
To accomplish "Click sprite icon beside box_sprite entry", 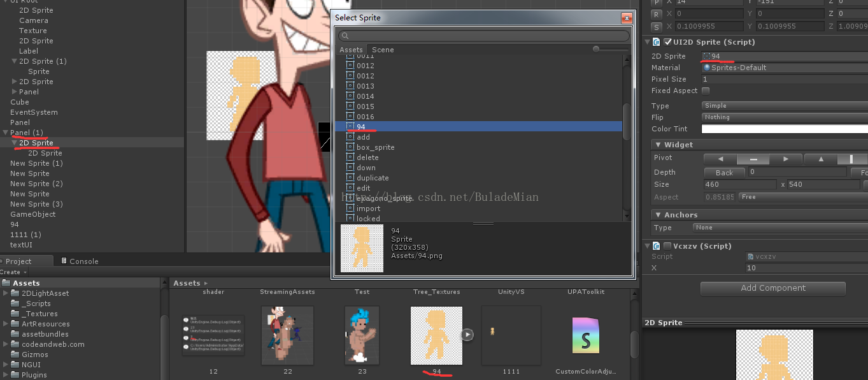I will (x=350, y=147).
